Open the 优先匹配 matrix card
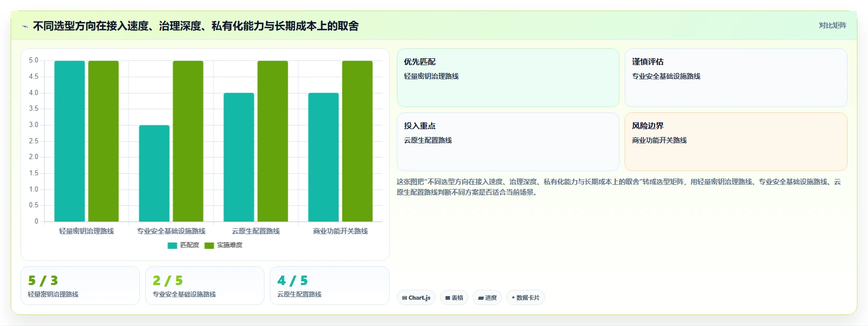Viewport: 868px width, 326px height. coord(508,78)
